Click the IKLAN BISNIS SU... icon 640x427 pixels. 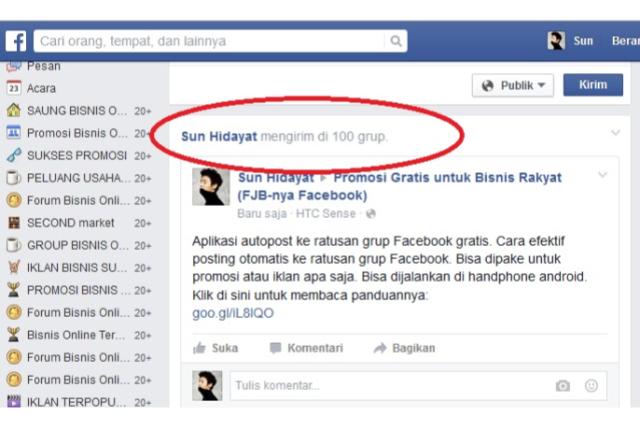click(13, 267)
